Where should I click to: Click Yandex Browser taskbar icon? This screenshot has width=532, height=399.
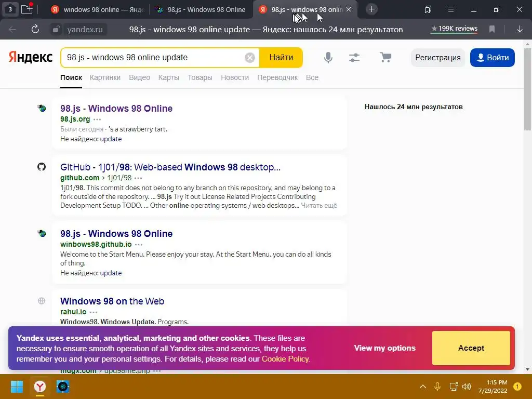pos(40,387)
